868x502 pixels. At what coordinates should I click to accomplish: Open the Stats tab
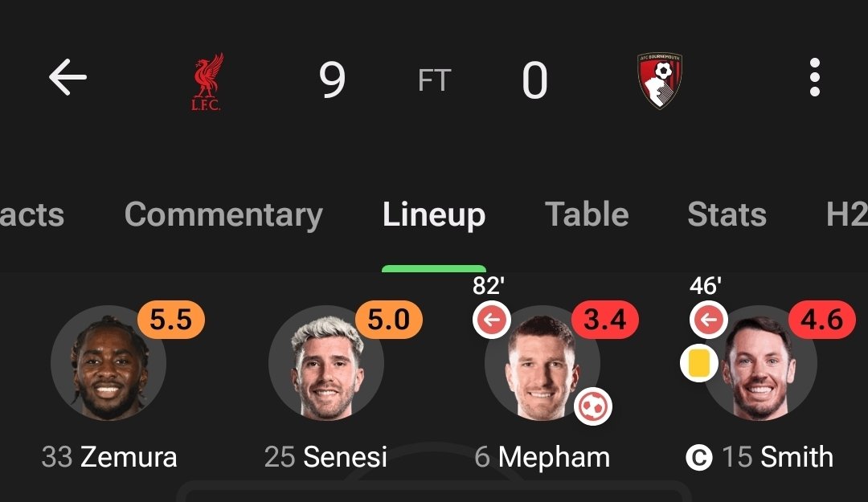pos(727,214)
